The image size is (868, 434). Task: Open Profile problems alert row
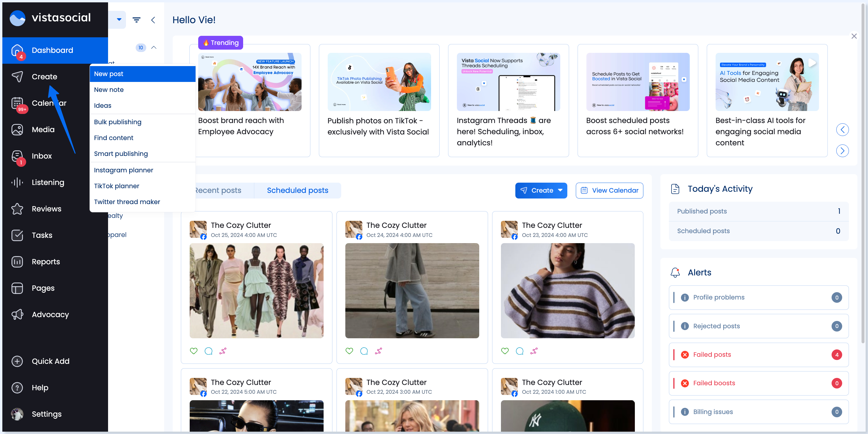coord(758,297)
